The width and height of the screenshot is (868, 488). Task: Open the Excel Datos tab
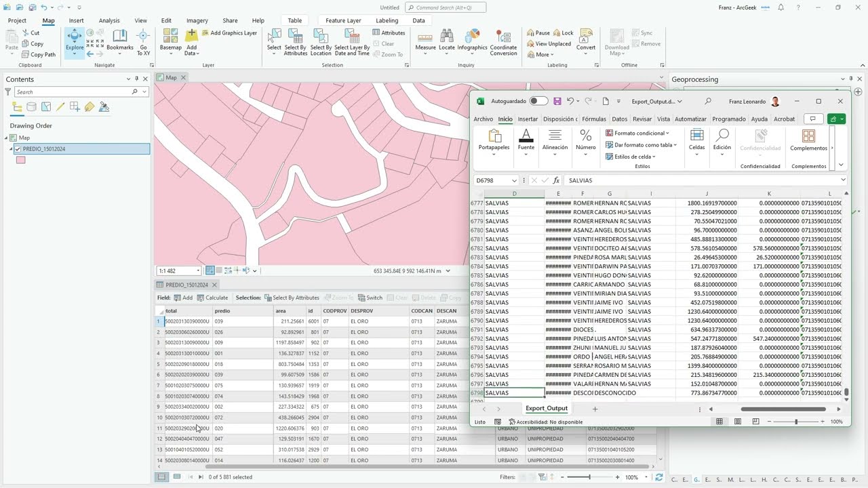point(620,119)
